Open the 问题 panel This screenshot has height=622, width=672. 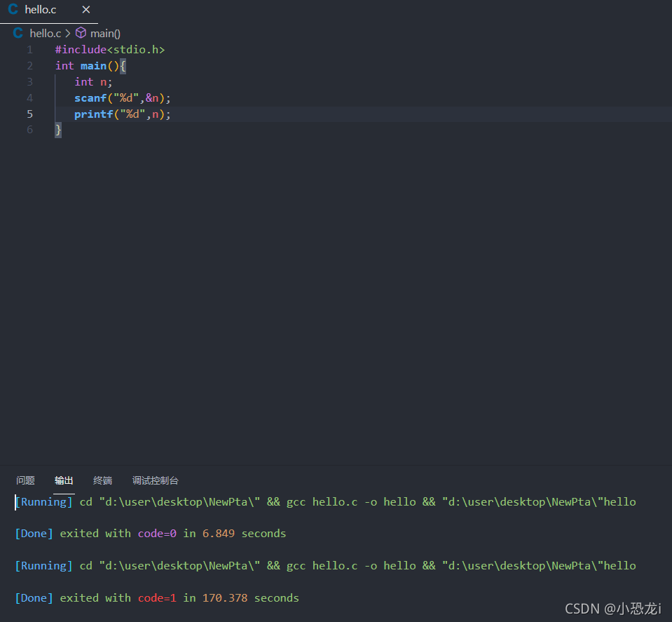click(25, 480)
